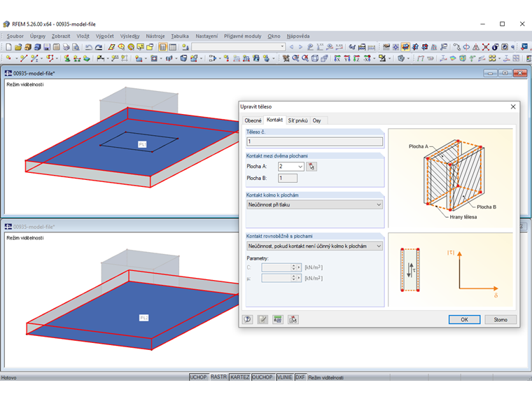This screenshot has height=399, width=532.
Task: Click the New model icon
Action: (x=8, y=47)
